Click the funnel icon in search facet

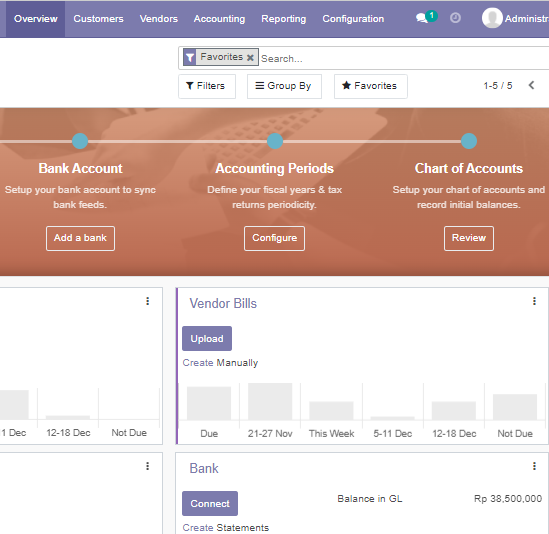point(190,57)
